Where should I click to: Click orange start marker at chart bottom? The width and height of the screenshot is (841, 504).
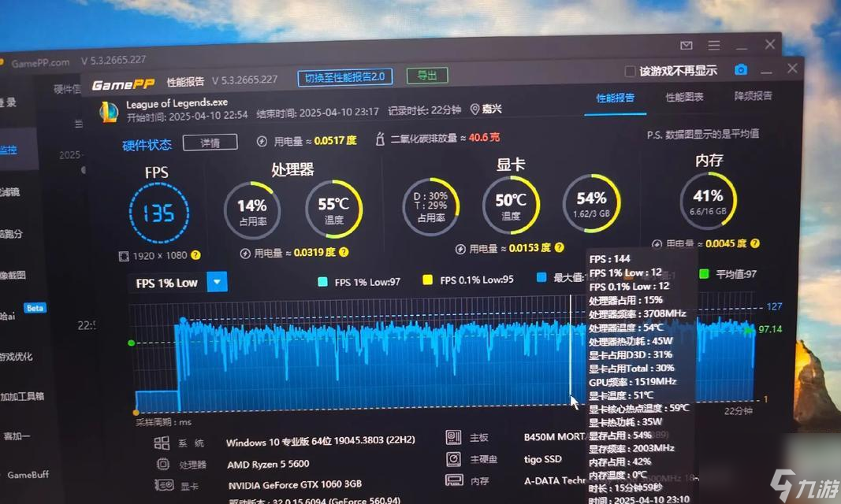pos(136,413)
